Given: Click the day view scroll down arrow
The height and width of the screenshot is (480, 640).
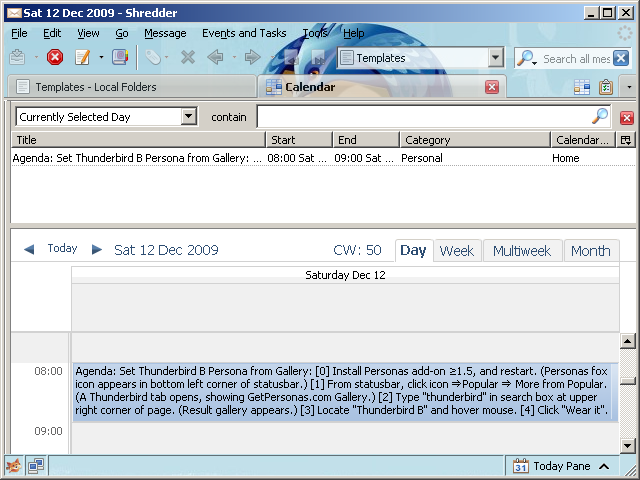Looking at the screenshot, I should [628, 445].
